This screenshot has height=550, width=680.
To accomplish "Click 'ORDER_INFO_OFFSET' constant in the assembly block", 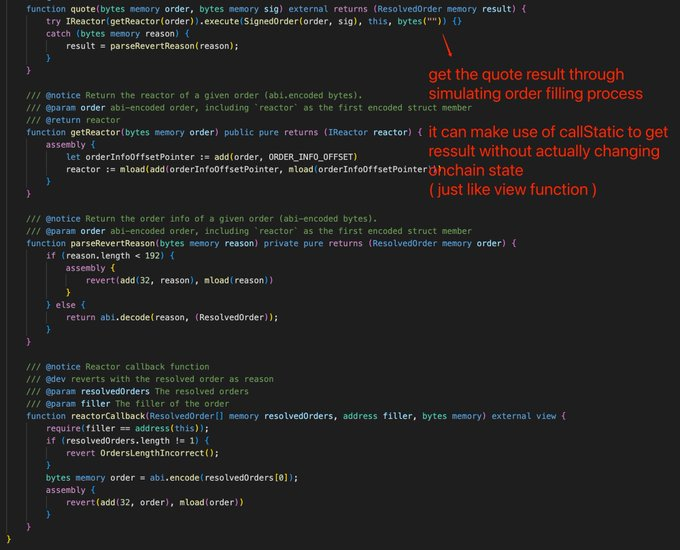I will 311,157.
